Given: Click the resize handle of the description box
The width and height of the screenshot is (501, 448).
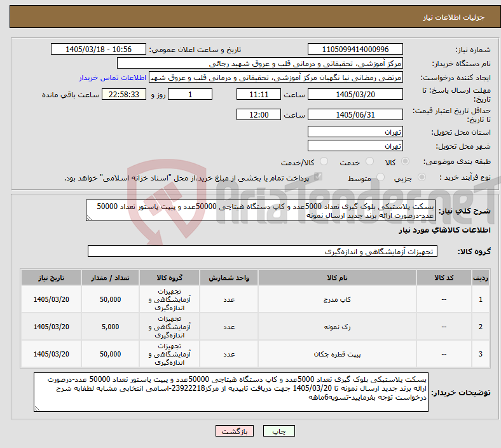Looking at the screenshot, I should click(x=89, y=218).
